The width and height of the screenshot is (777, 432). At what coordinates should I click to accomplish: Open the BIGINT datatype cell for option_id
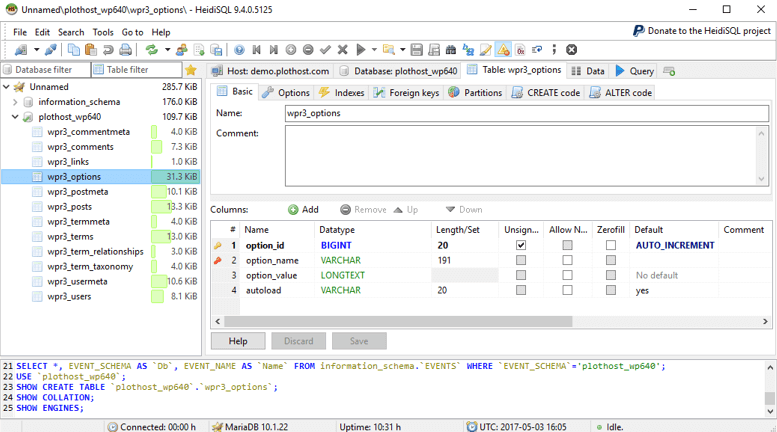coord(373,245)
